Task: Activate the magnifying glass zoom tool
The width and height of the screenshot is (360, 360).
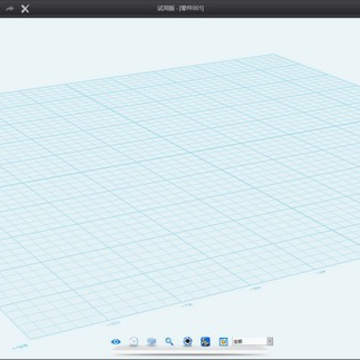Action: click(170, 341)
